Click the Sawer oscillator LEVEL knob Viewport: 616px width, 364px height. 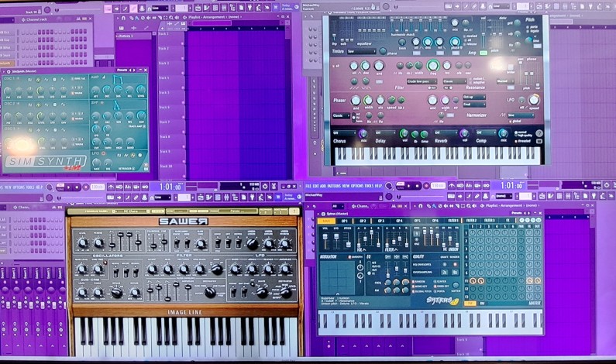click(82, 242)
